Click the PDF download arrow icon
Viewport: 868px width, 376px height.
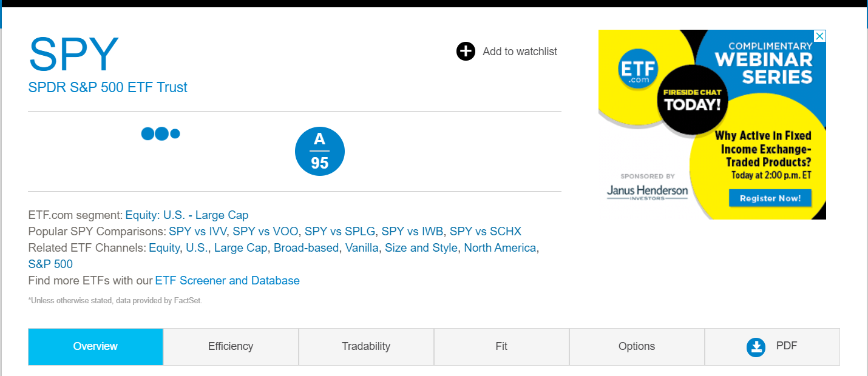pyautogui.click(x=756, y=347)
